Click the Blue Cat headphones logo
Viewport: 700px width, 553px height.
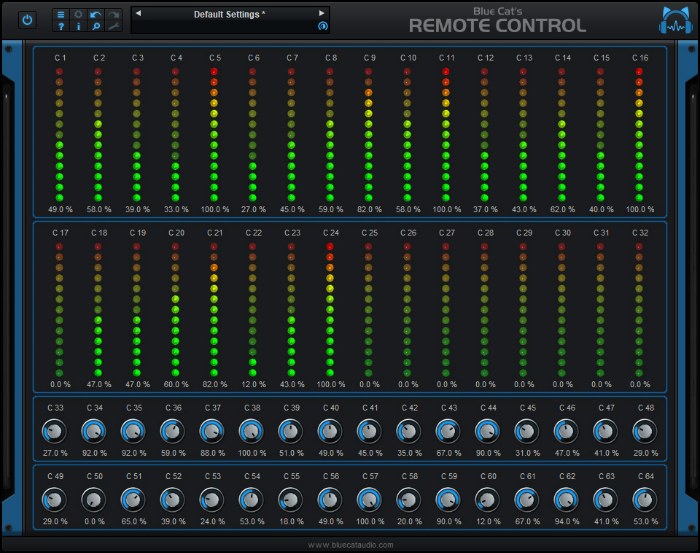[x=676, y=20]
